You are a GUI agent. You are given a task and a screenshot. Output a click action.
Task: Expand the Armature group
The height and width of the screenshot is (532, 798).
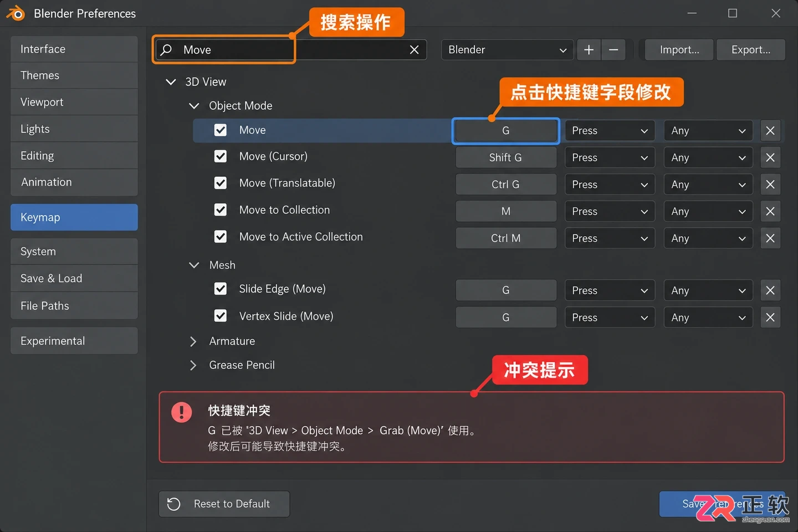193,341
